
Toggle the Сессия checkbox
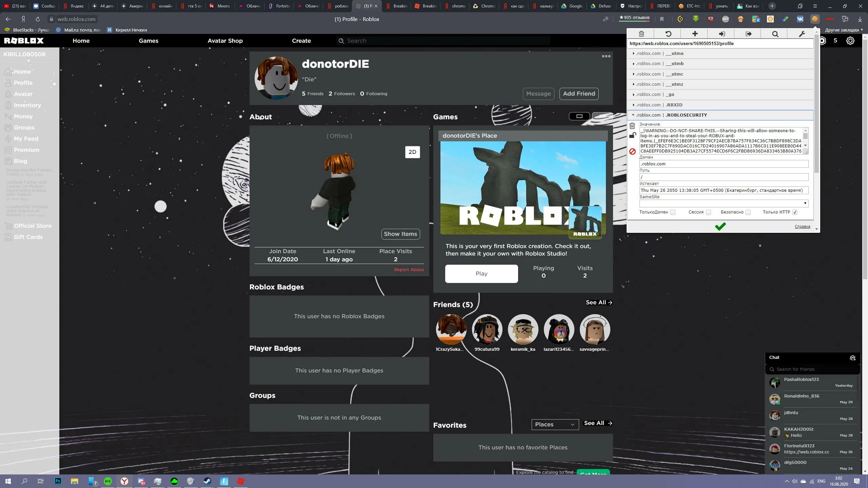708,212
